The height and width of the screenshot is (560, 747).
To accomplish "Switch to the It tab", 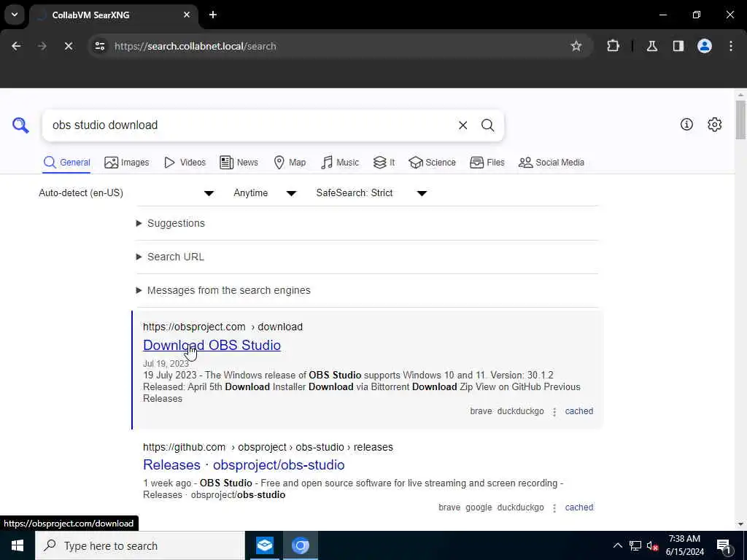I will tap(384, 163).
